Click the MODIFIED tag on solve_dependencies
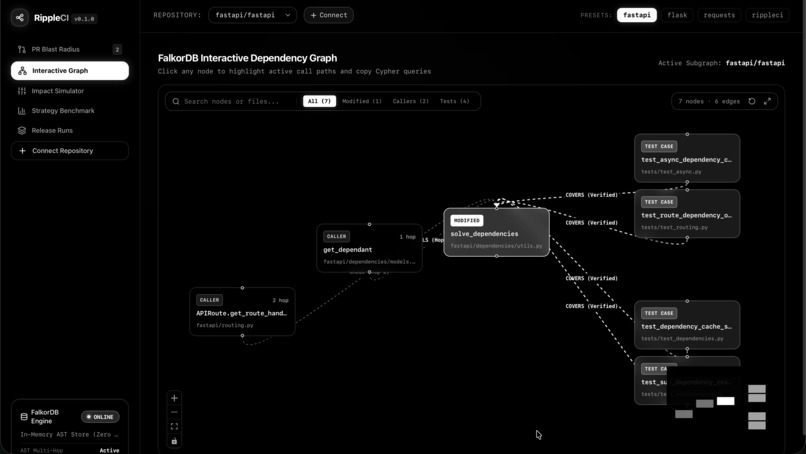Image resolution: width=806 pixels, height=454 pixels. tap(466, 221)
